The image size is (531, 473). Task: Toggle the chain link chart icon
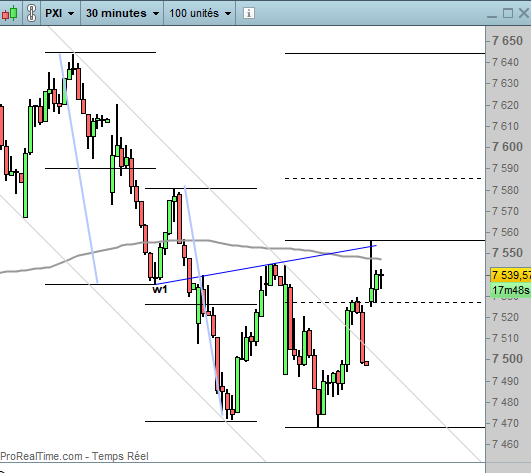coord(31,13)
